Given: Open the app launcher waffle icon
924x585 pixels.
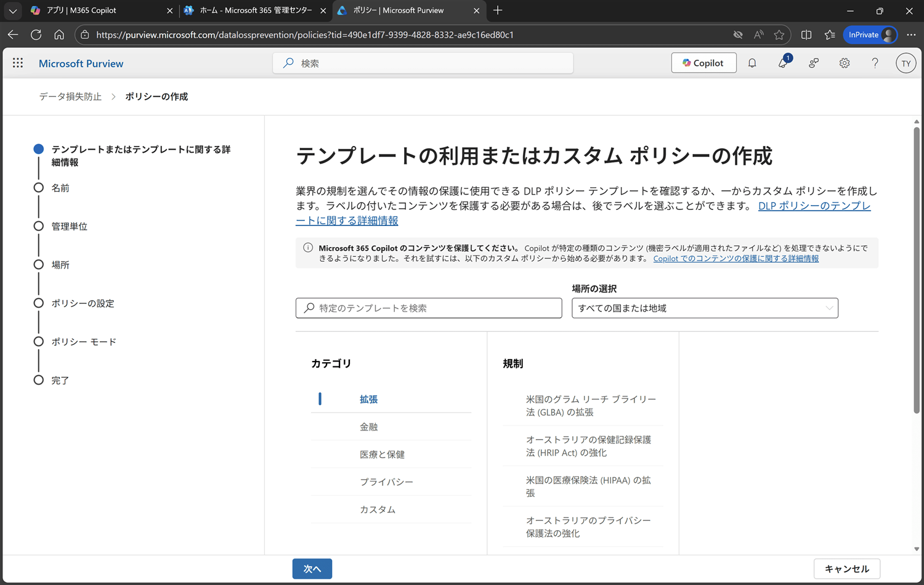Looking at the screenshot, I should tap(18, 63).
